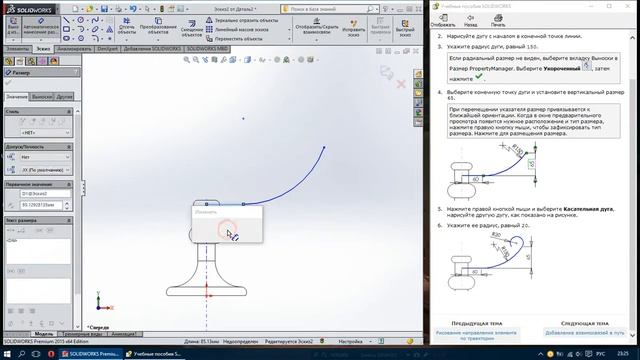Collapse the Текст размера section
Viewport: 640px width, 360px height.
(69, 220)
